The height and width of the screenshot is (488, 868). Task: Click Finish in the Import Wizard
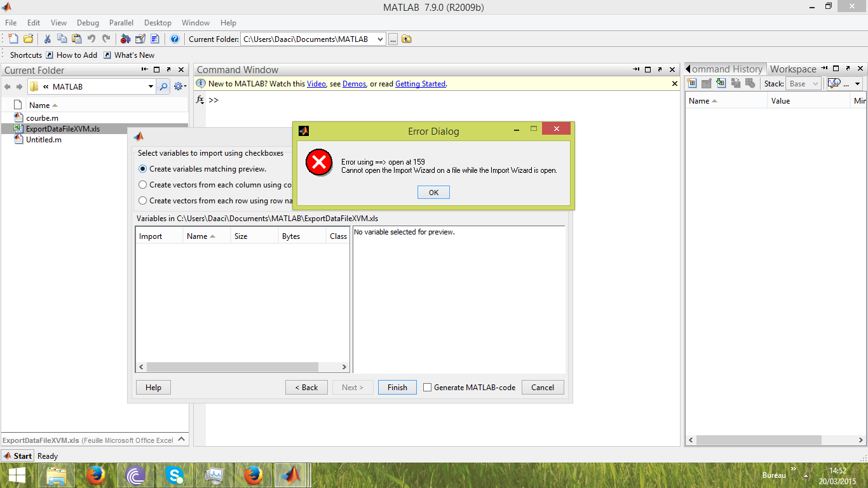coord(397,388)
